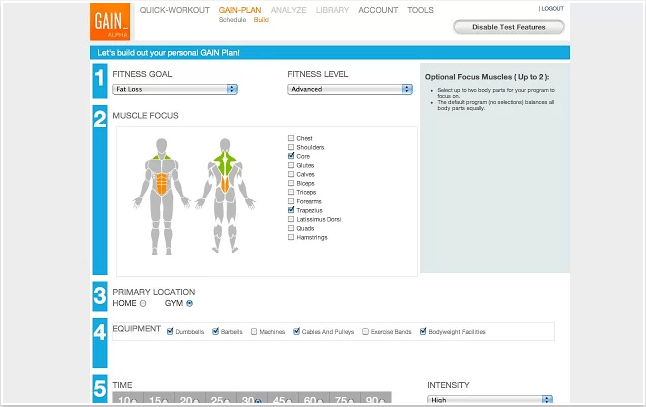Viewport: 646px width, 407px height.
Task: Click the Logout link
Action: (x=551, y=9)
